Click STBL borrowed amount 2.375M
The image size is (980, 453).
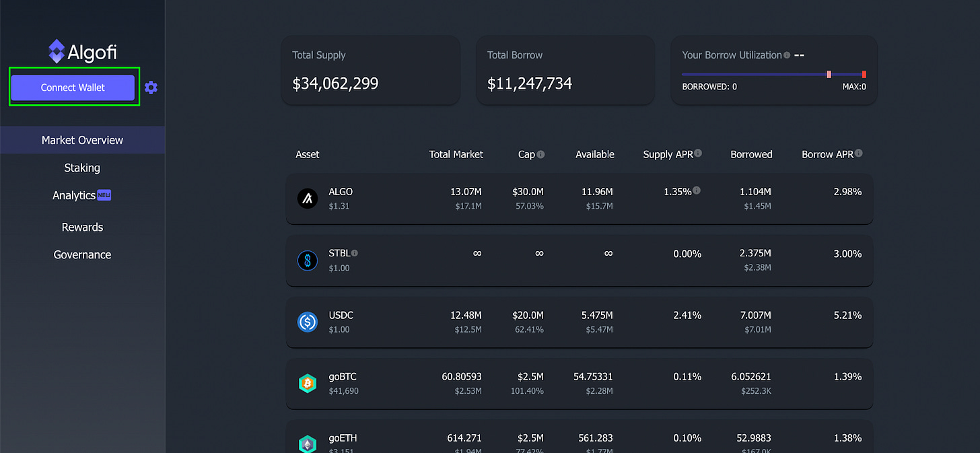[x=754, y=254]
